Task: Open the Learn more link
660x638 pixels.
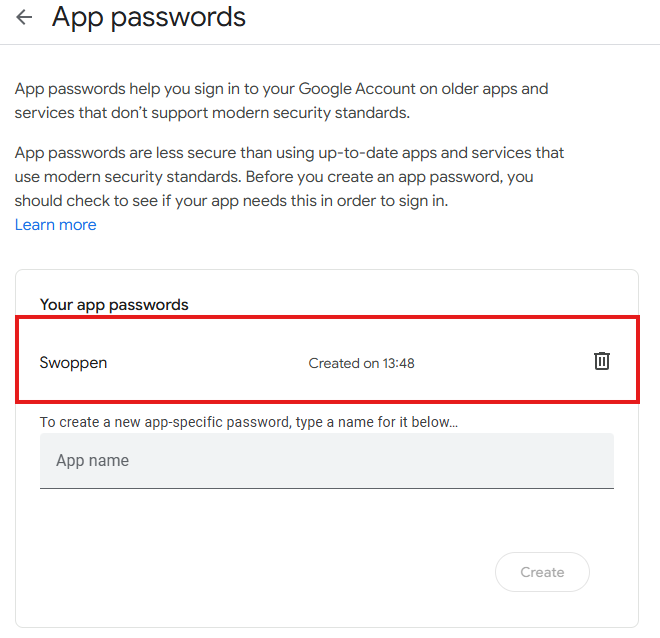Action: [x=56, y=225]
